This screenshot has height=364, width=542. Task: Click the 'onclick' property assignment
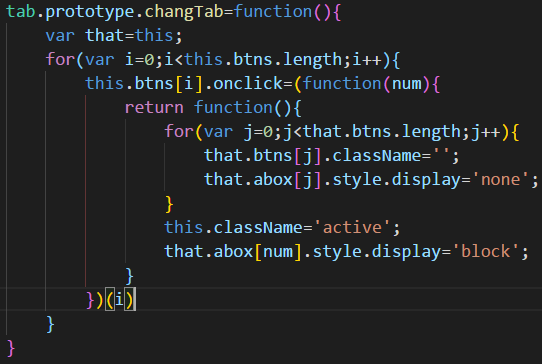[248, 84]
